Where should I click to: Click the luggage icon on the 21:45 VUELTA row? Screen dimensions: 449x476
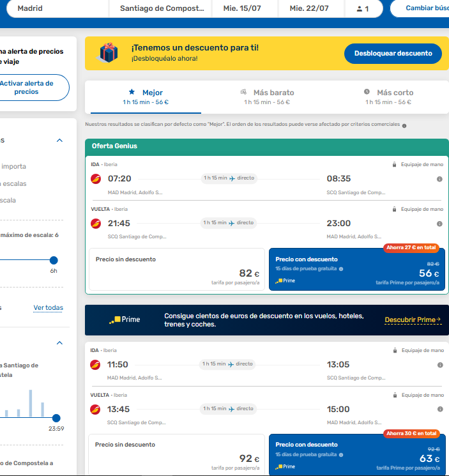point(395,209)
